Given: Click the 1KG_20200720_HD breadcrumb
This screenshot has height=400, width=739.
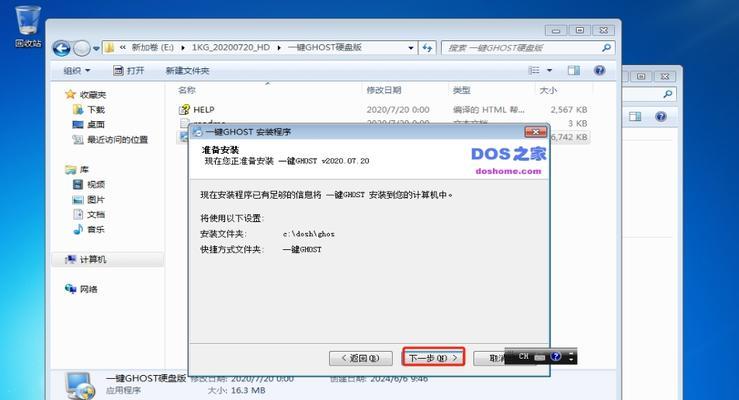Looking at the screenshot, I should tap(231, 48).
